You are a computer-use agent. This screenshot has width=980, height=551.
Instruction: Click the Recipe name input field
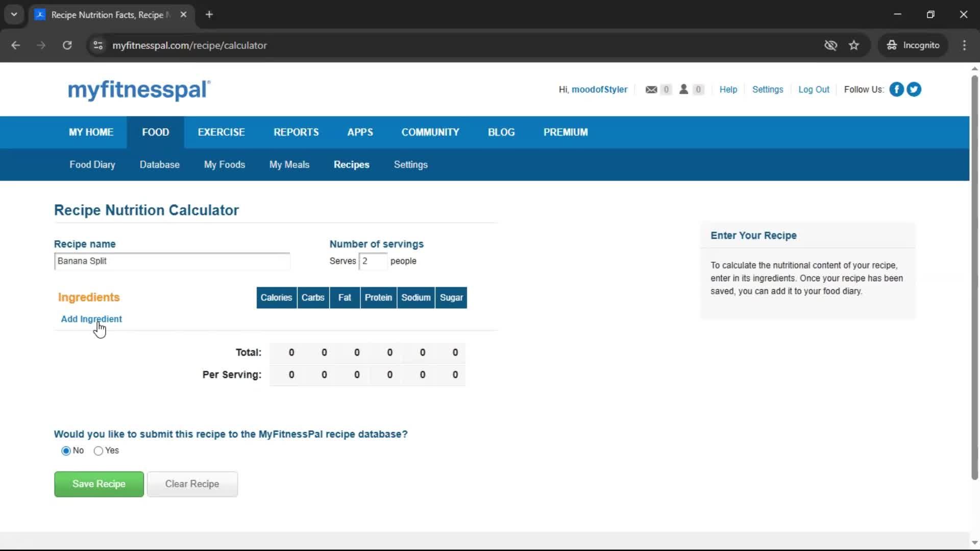coord(172,261)
